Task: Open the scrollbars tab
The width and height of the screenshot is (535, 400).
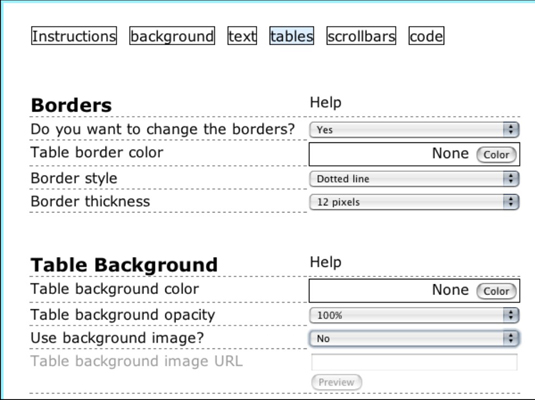Action: tap(361, 36)
